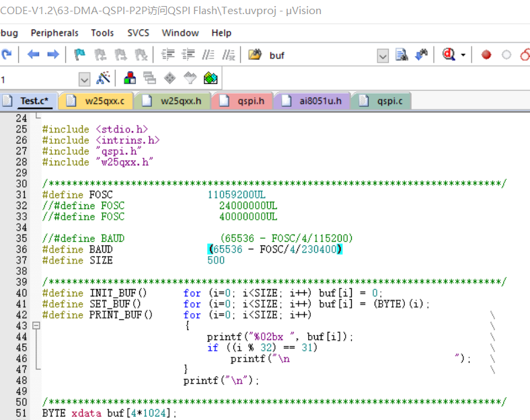Indent selected lines icon
Screen dimensions: 530x420
pyautogui.click(x=167, y=54)
